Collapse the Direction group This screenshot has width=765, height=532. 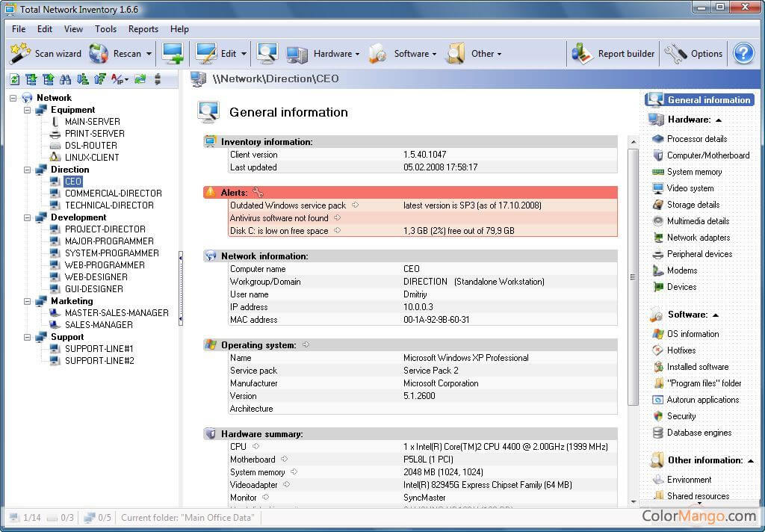tap(28, 170)
